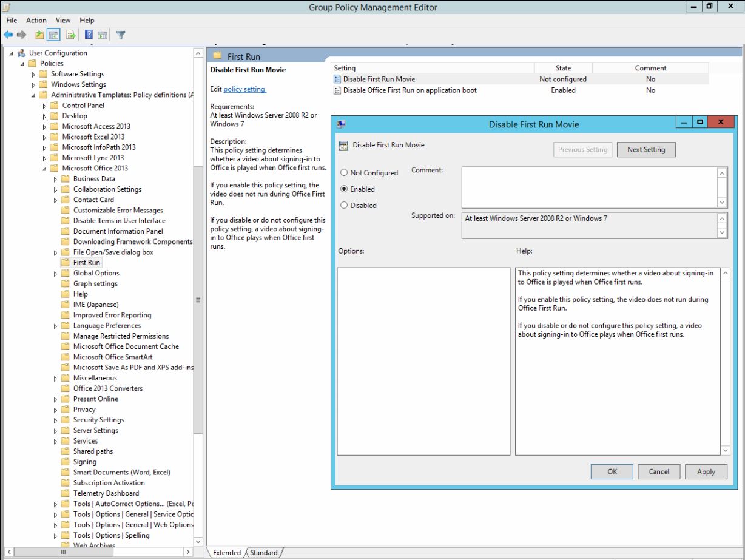Toggle the action pane via its toolbar icon
This screenshot has width=745, height=560.
102,35
